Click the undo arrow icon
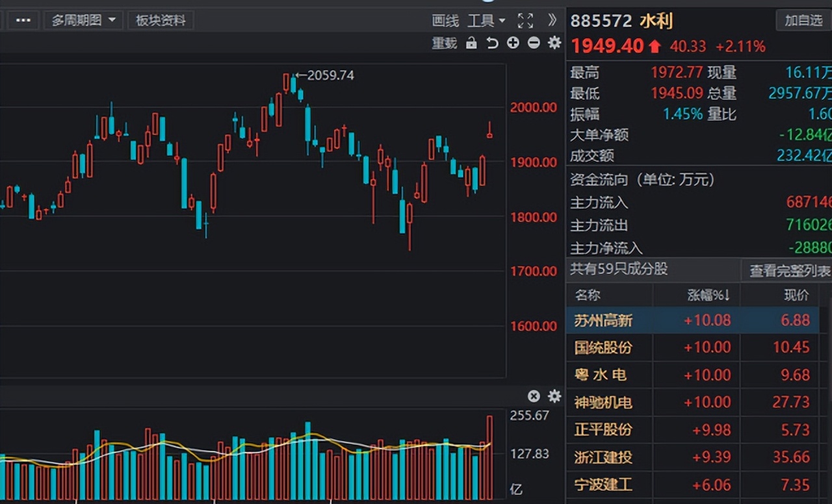832x504 pixels. coord(492,44)
